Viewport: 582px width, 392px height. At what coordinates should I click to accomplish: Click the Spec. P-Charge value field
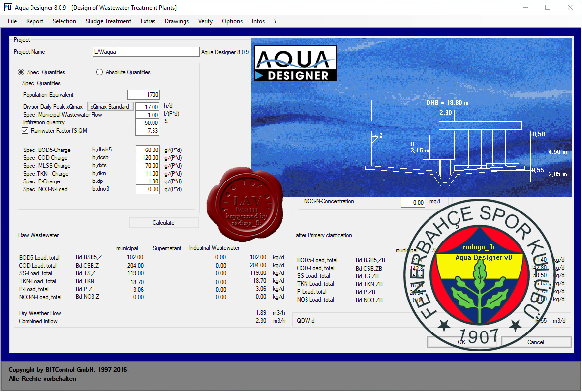(x=148, y=181)
